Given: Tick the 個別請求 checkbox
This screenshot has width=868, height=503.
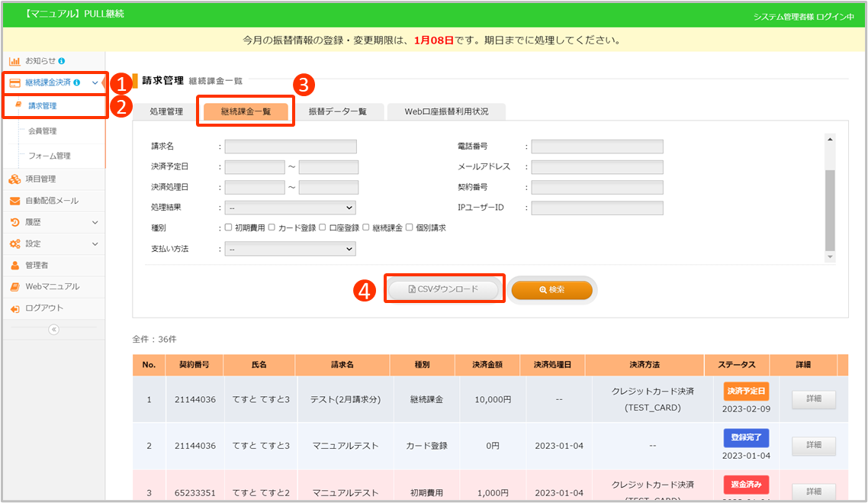Looking at the screenshot, I should pyautogui.click(x=410, y=227).
